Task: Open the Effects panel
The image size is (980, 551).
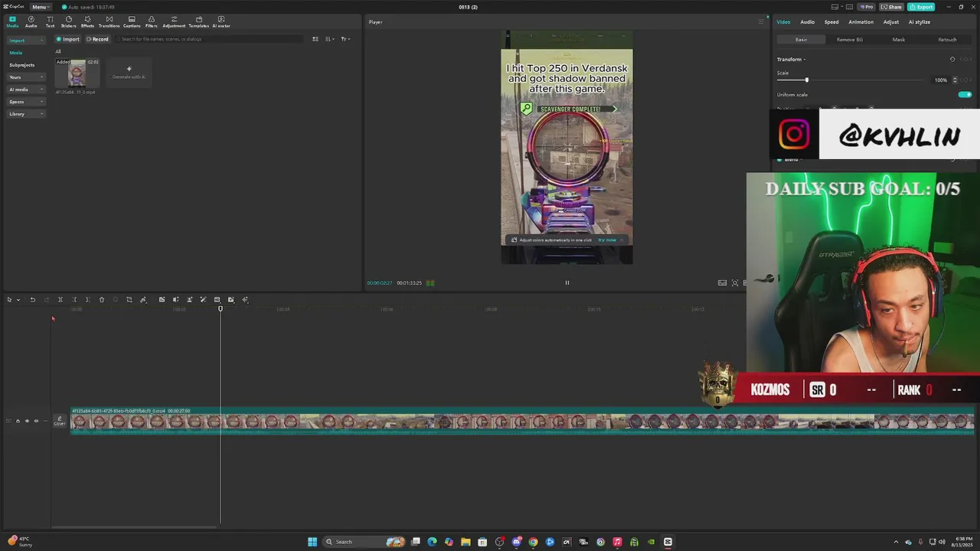Action: pyautogui.click(x=87, y=21)
